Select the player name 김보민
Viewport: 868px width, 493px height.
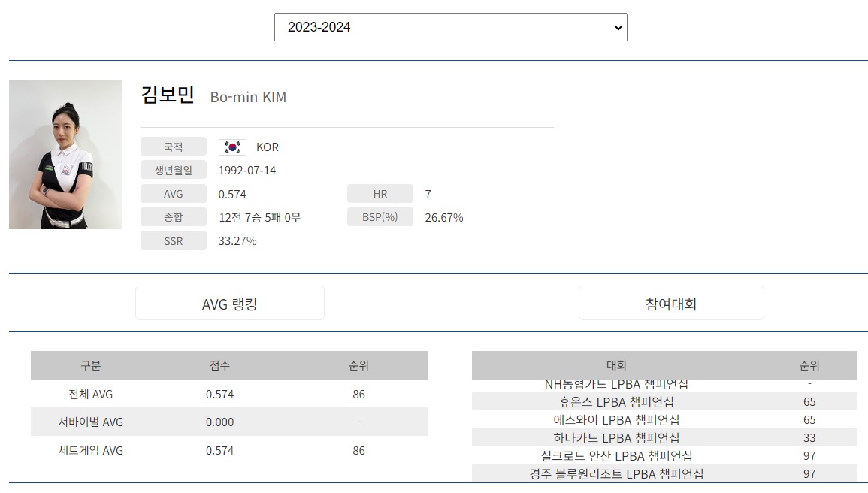(x=168, y=95)
